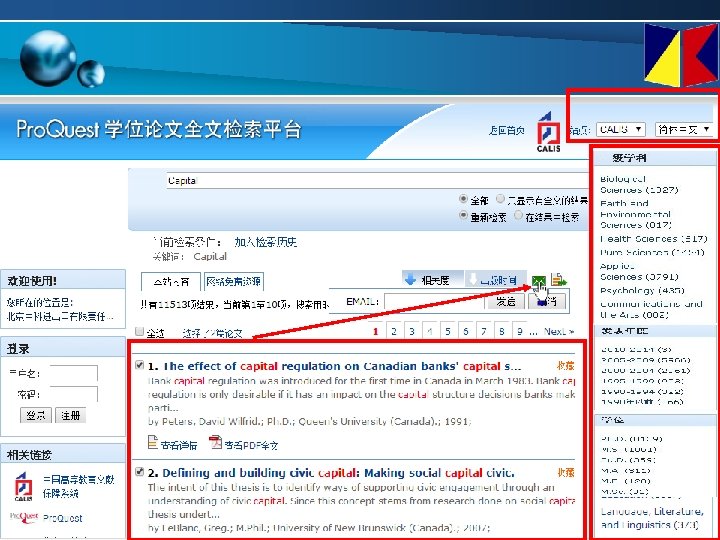Viewport: 720px width, 540px height.
Task: Click 查看详情 text for result 1
Action: 179,444
